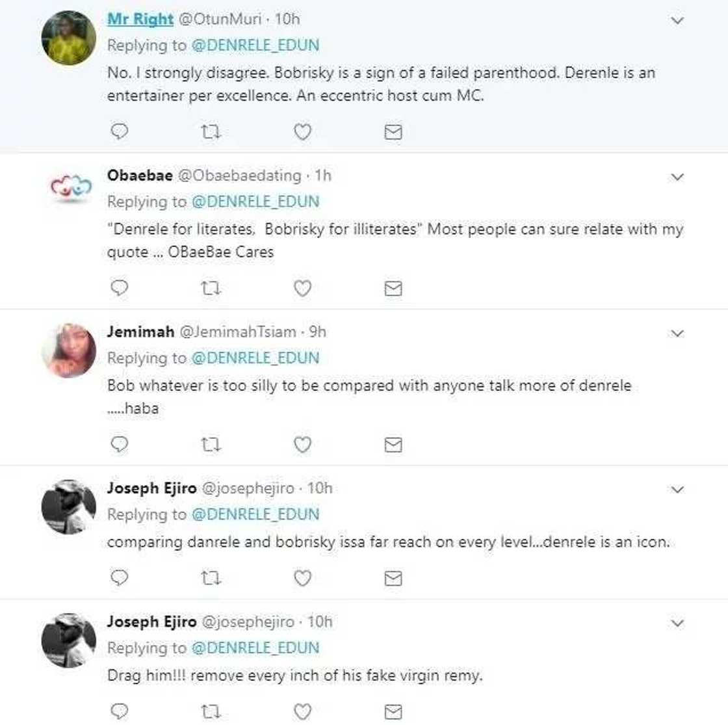Retweet Mr Right's tweet
The image size is (728, 725).
211,132
